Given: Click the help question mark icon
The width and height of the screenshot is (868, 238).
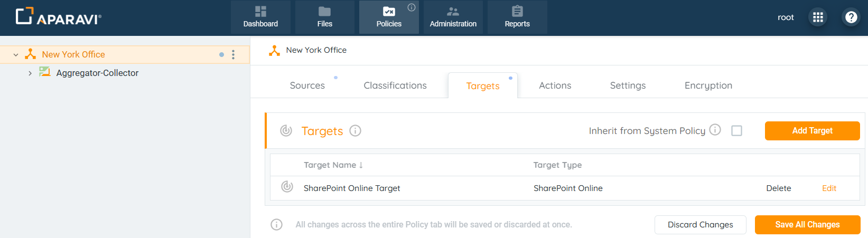Looking at the screenshot, I should coord(851,17).
